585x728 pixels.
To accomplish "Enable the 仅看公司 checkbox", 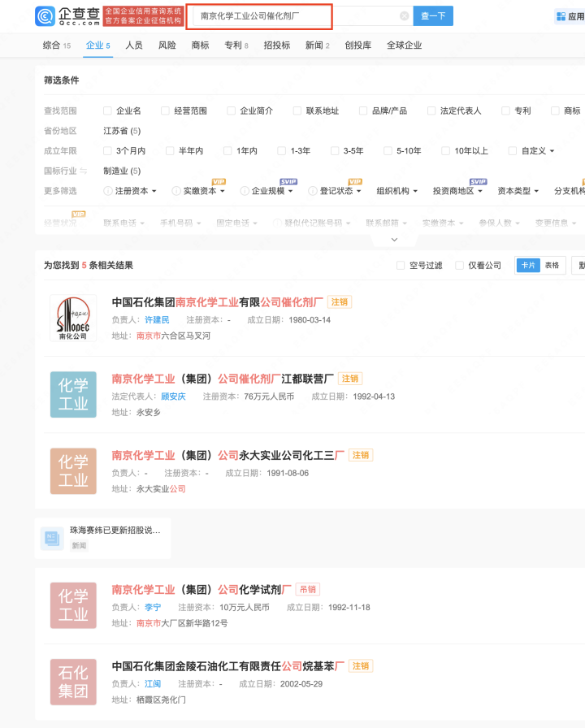I will click(x=459, y=265).
